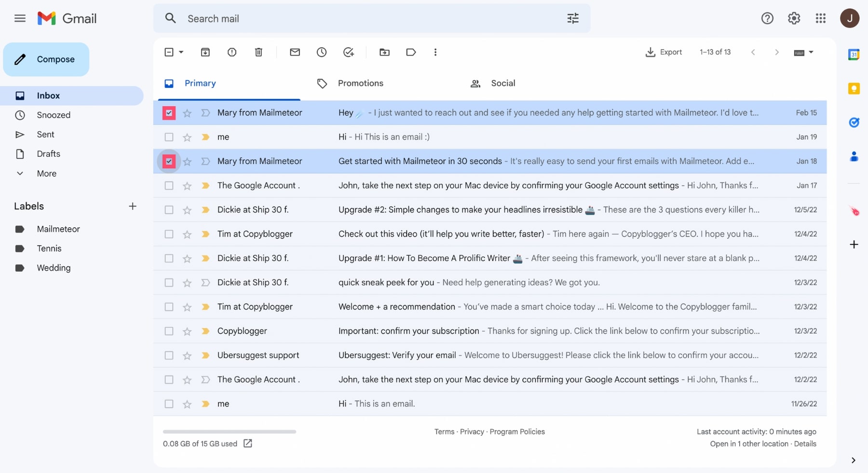Image resolution: width=868 pixels, height=473 pixels.
Task: Open the Google apps grid
Action: [x=821, y=18]
